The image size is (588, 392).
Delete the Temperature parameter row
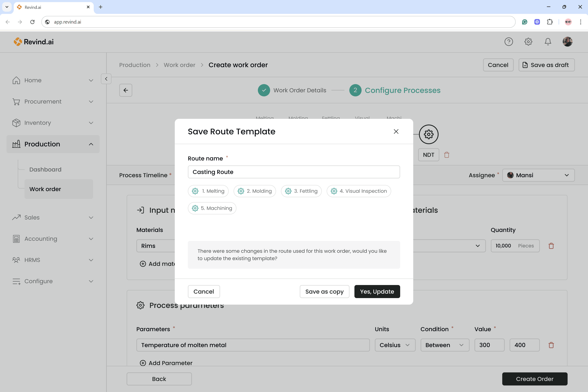point(551,345)
